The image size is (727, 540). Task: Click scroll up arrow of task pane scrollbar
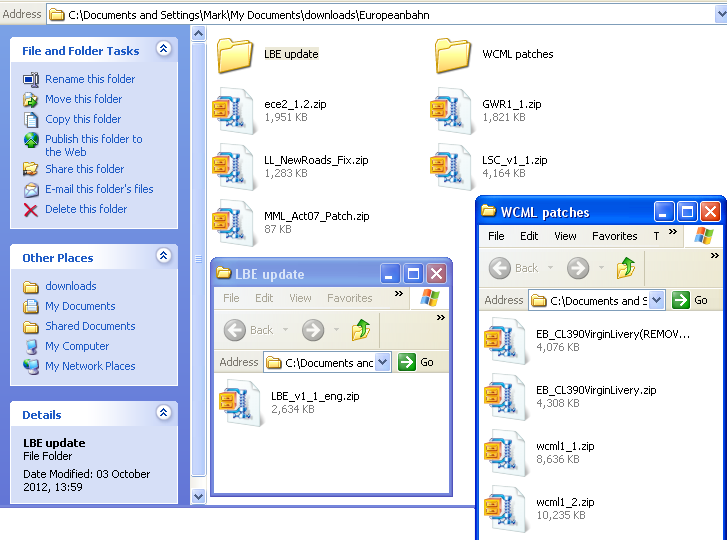point(198,33)
